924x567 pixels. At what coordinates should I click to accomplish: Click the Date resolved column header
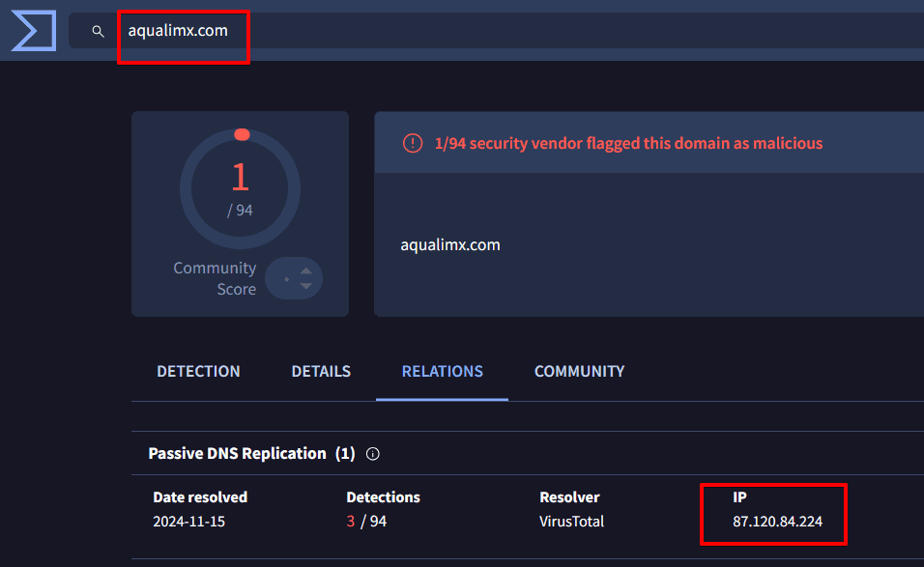tap(200, 497)
